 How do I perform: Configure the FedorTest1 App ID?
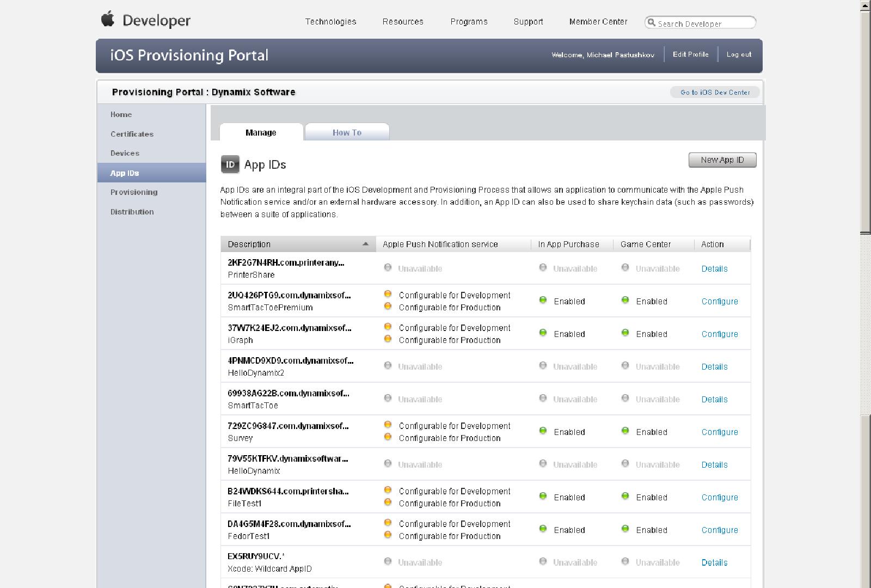pos(720,530)
